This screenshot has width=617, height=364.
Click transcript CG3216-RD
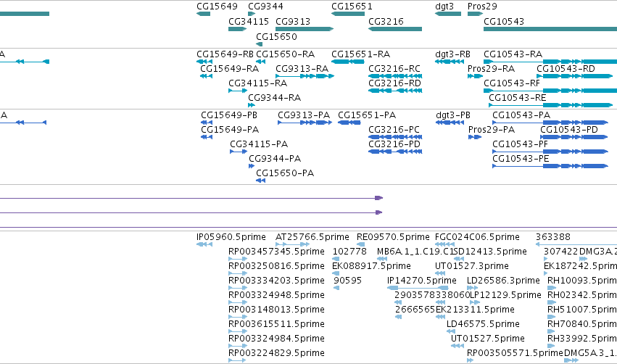pyautogui.click(x=395, y=91)
